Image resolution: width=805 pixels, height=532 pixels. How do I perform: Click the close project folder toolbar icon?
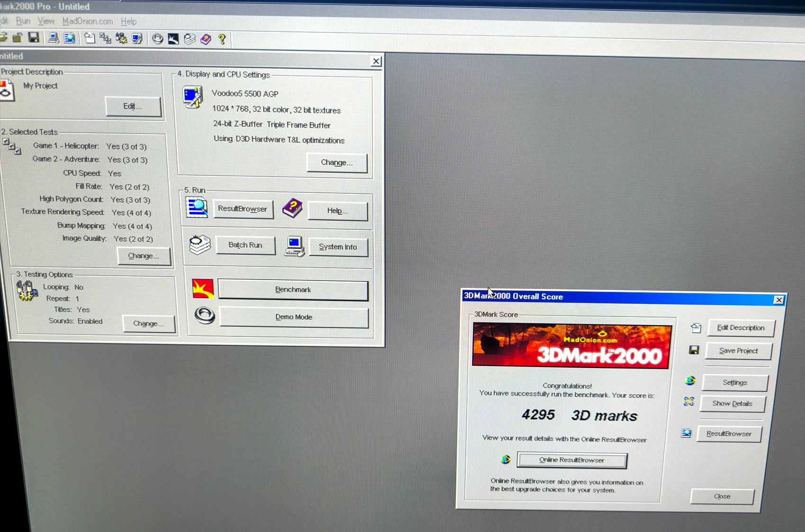click(x=18, y=37)
